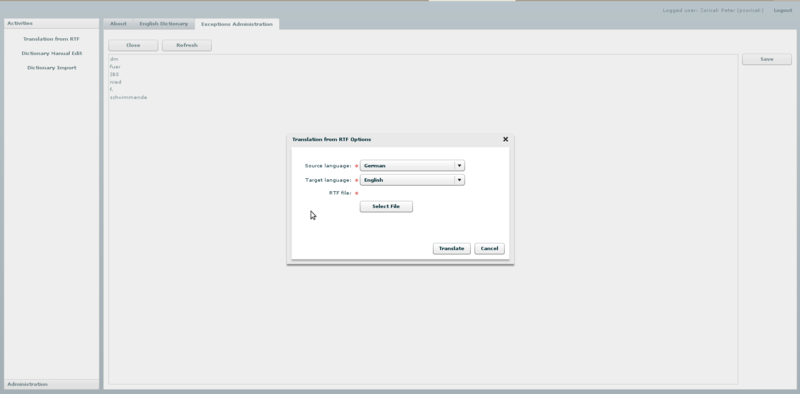Click the exception entry 'nied'
This screenshot has height=394, width=800.
click(115, 82)
